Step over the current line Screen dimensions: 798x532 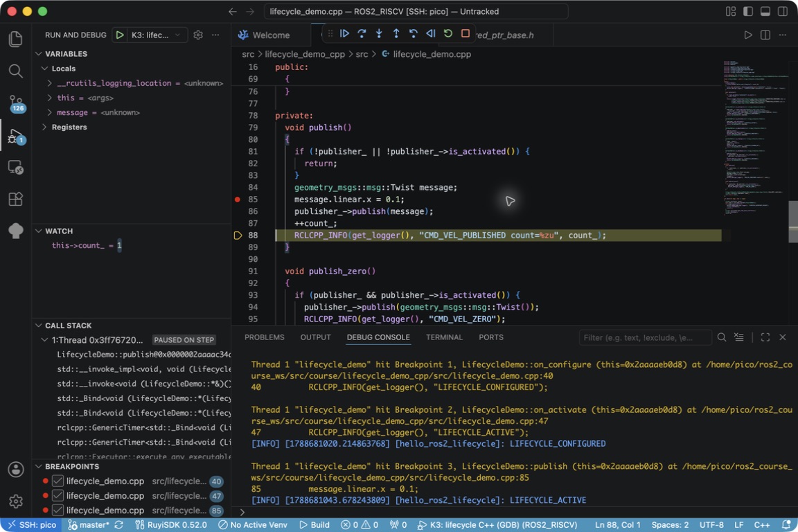click(362, 34)
